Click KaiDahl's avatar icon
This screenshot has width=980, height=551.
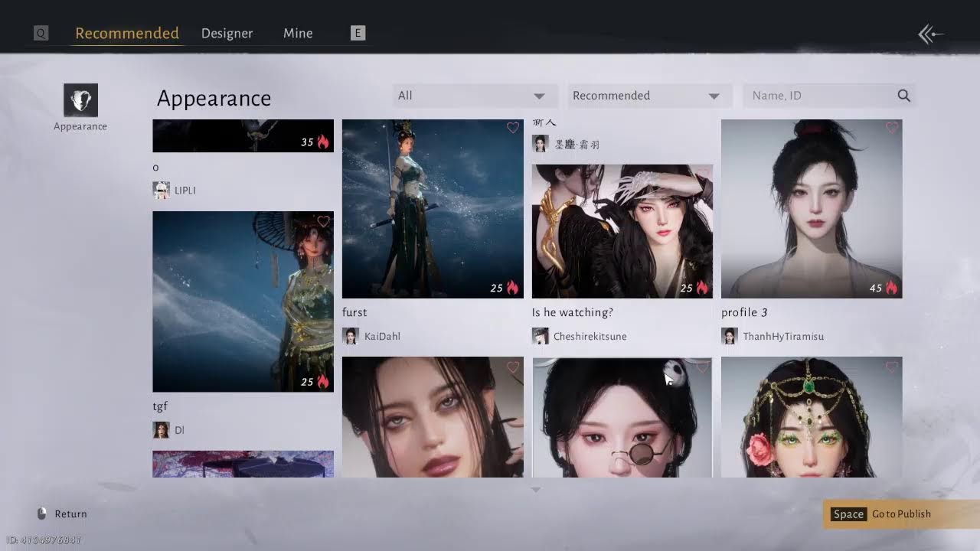click(x=351, y=336)
